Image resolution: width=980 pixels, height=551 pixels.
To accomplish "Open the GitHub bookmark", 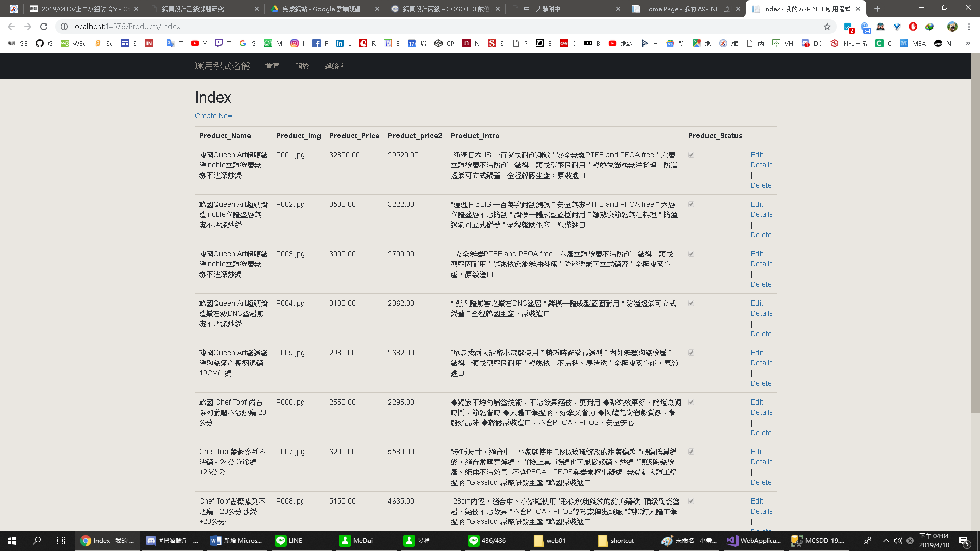I will [44, 43].
